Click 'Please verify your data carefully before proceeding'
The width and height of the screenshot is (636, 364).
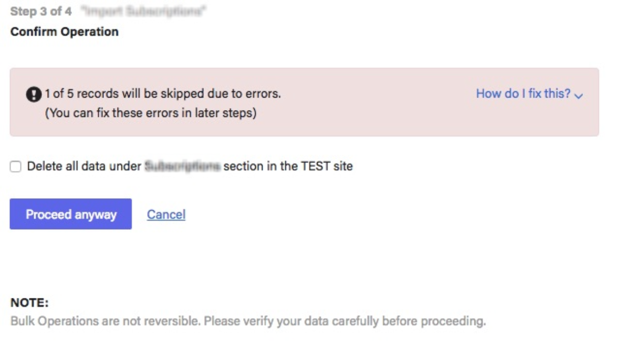click(x=345, y=321)
